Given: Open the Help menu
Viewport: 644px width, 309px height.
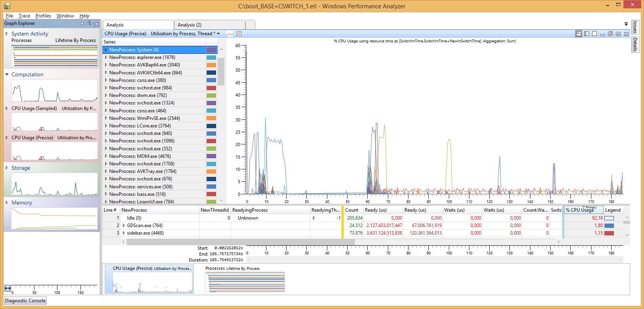Looking at the screenshot, I should point(84,16).
